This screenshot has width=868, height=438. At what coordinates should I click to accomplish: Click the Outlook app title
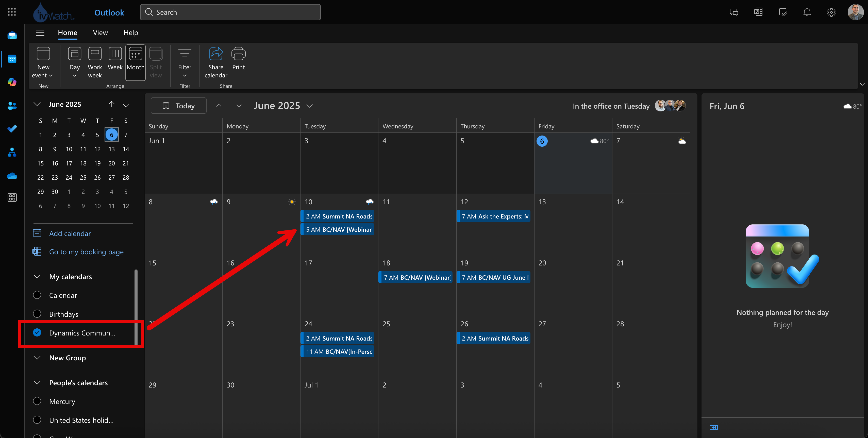point(109,12)
